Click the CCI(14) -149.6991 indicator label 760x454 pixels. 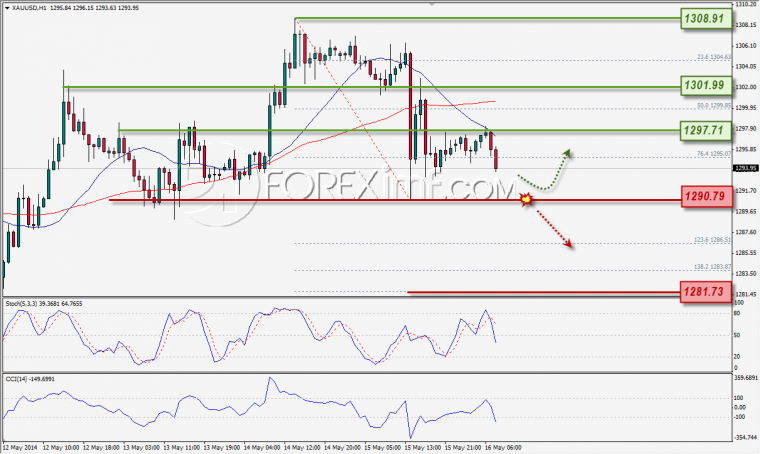click(x=30, y=379)
